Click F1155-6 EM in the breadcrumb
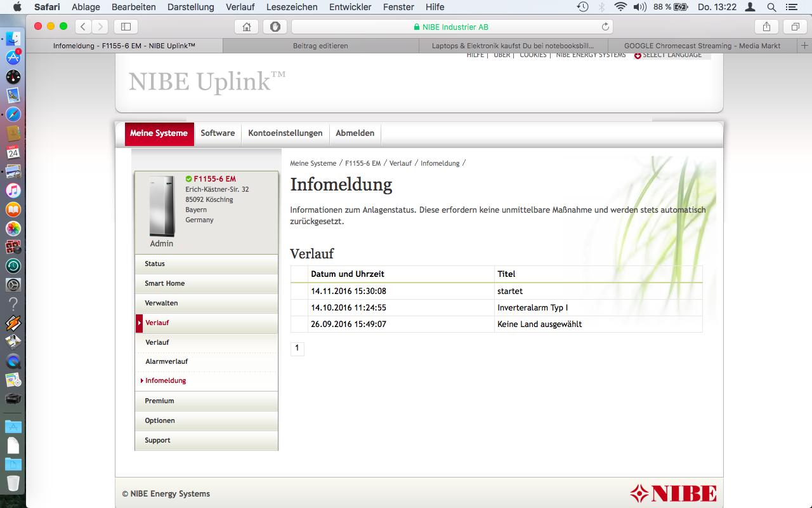Viewport: 812px width, 508px height. (x=363, y=163)
